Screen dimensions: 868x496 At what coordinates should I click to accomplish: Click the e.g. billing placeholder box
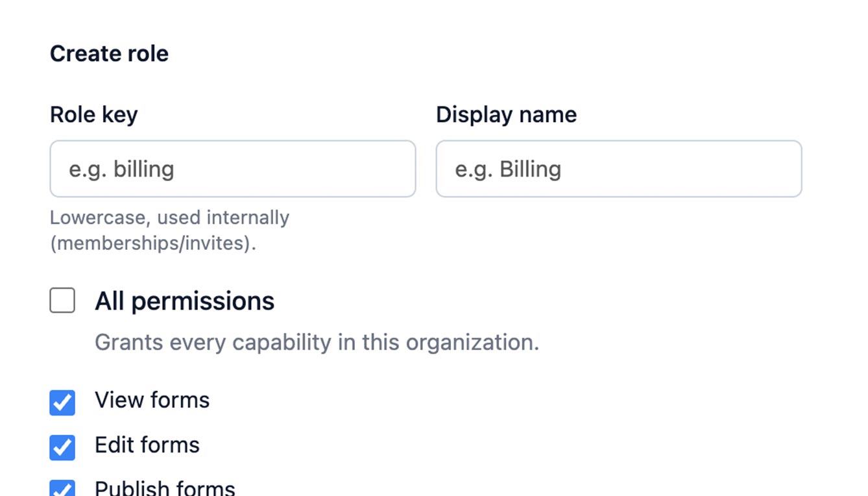click(232, 169)
